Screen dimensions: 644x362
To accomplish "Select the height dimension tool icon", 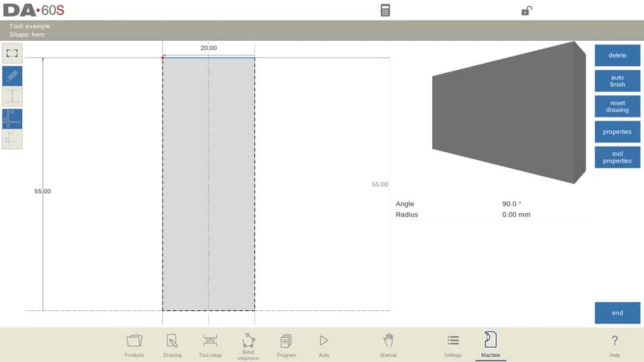I will tap(12, 96).
